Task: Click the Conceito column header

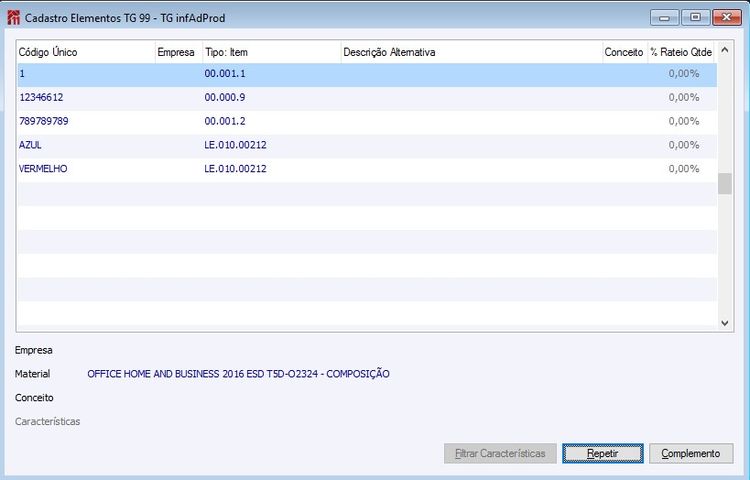Action: tap(624, 52)
